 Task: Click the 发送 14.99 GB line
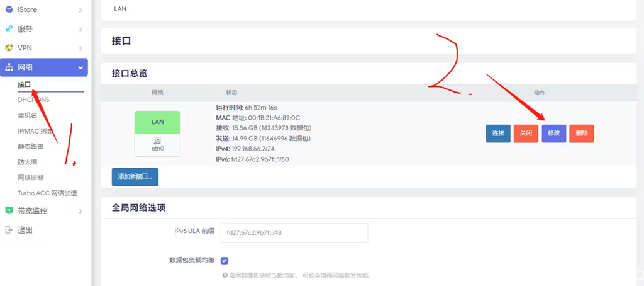[x=264, y=138]
